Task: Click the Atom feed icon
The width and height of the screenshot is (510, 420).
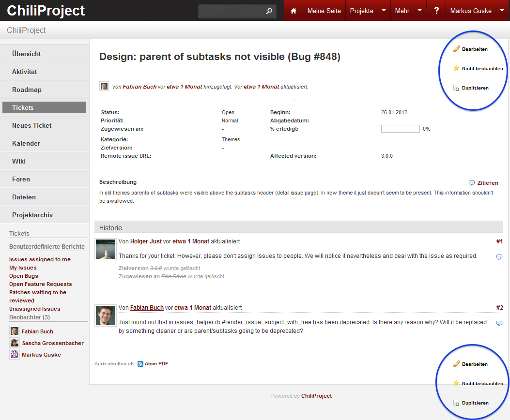Action: (140, 364)
